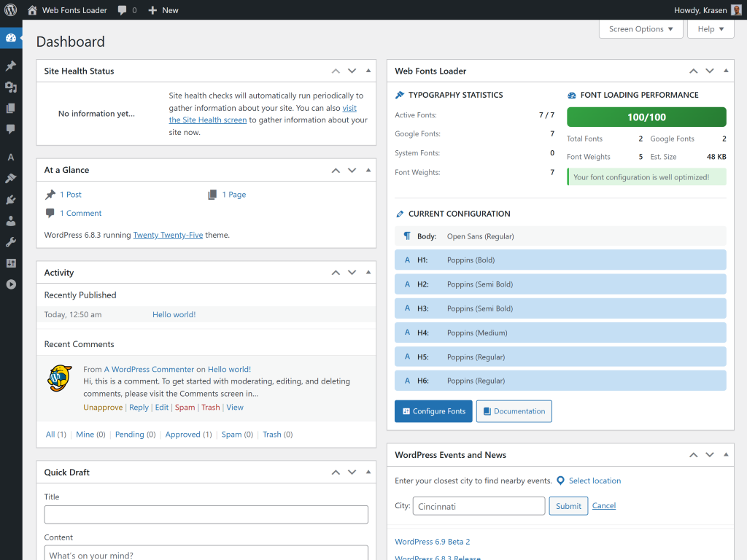Open WordPress 6.9 Beta 2 news link
Screen dimensions: 747x560
[x=432, y=542]
